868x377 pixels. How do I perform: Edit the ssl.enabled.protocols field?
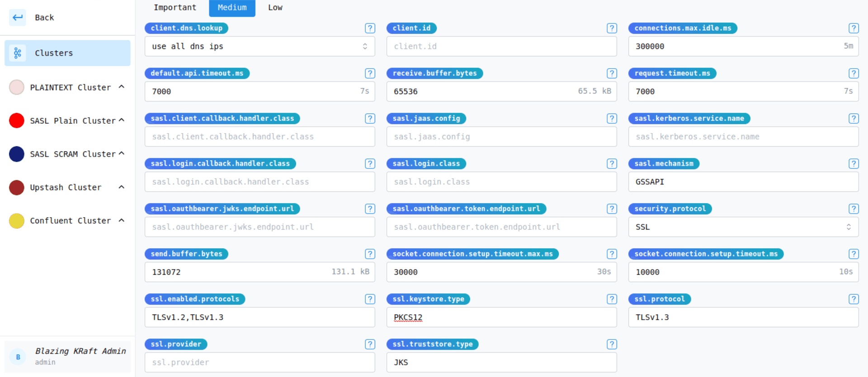(x=260, y=317)
